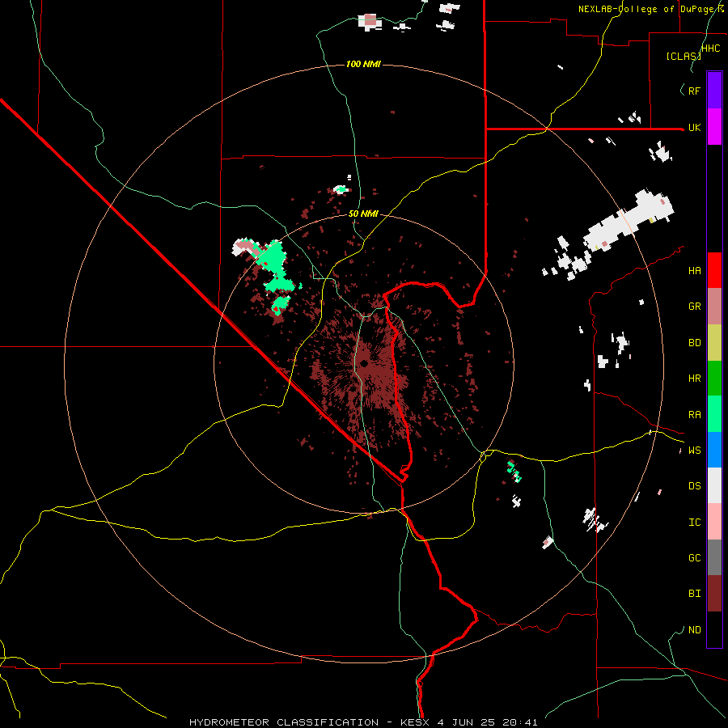Click the HR legend label
The width and height of the screenshot is (728, 728).
[694, 379]
